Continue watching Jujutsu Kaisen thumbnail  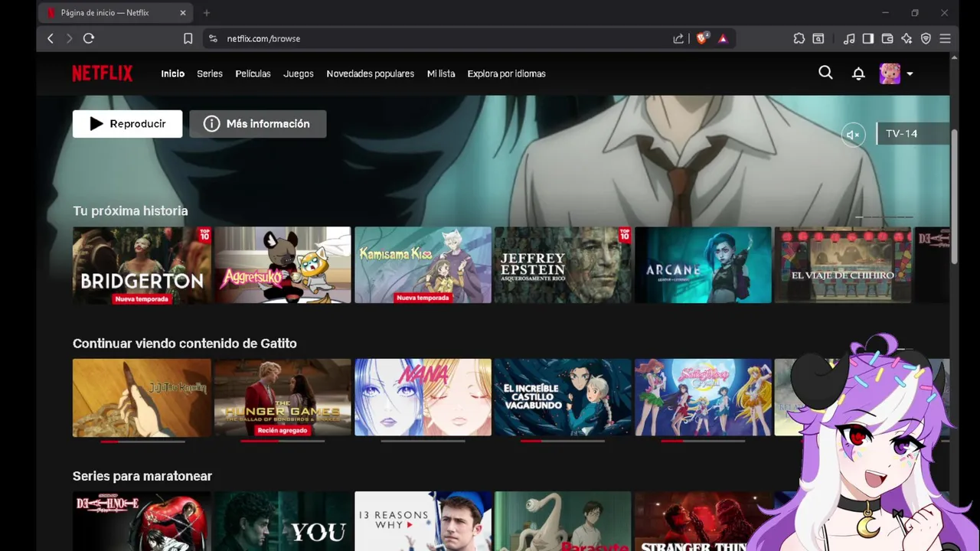(142, 397)
